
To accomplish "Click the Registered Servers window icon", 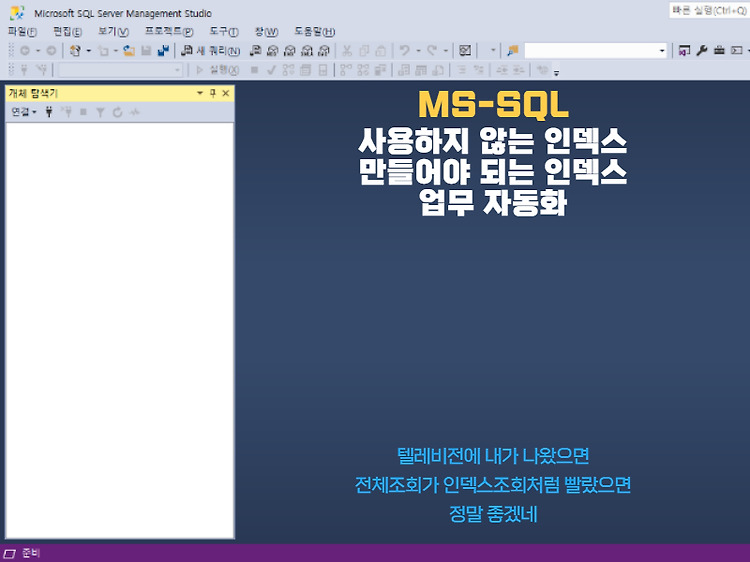I will (x=684, y=50).
